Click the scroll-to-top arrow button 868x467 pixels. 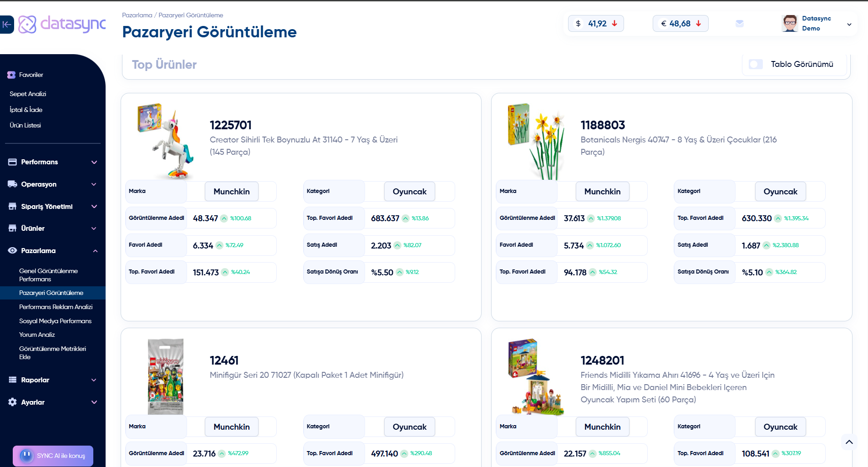tap(849, 442)
